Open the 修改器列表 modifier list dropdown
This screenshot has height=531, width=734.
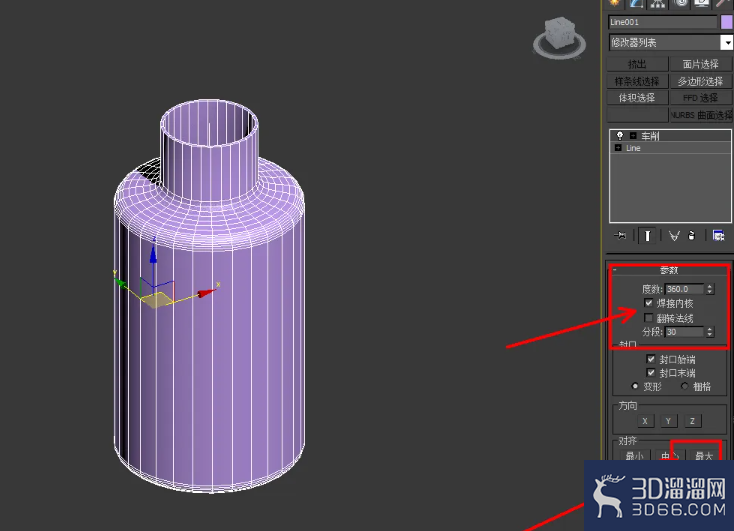tap(670, 43)
